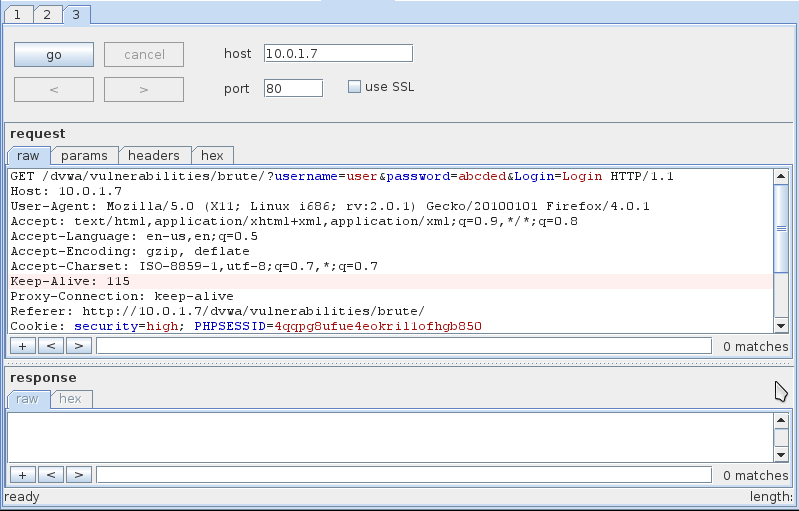Click into the port field showing 80
The width and height of the screenshot is (799, 511).
294,88
